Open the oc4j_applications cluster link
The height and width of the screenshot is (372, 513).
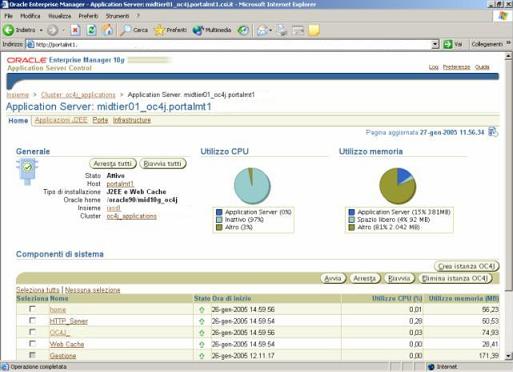(131, 216)
